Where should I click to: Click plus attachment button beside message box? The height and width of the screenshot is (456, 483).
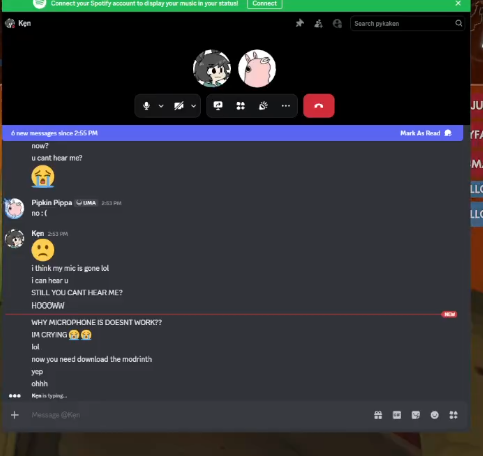[15, 415]
